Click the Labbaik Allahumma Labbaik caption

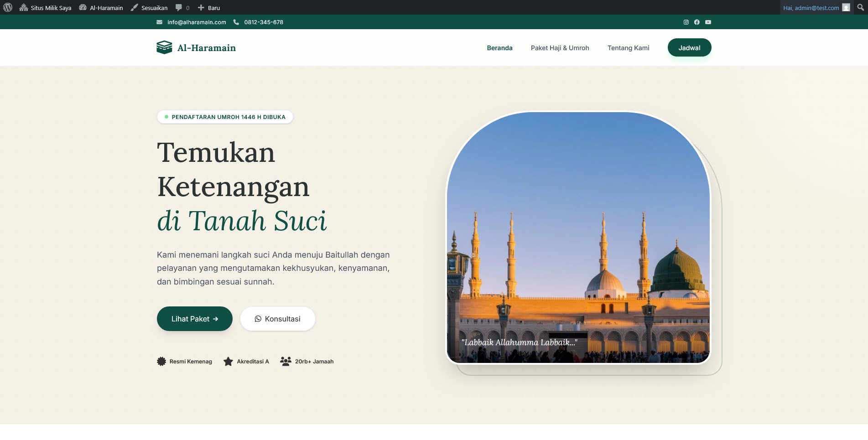[520, 342]
